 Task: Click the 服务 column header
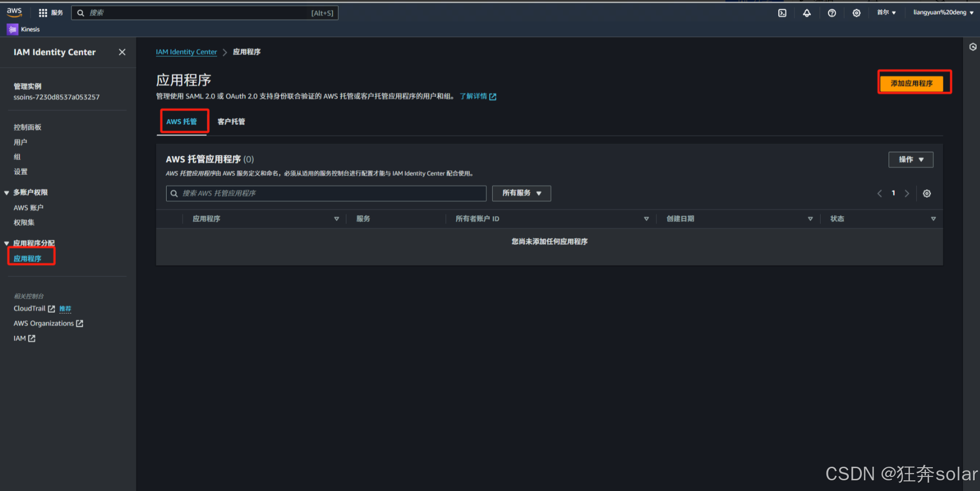pos(363,219)
